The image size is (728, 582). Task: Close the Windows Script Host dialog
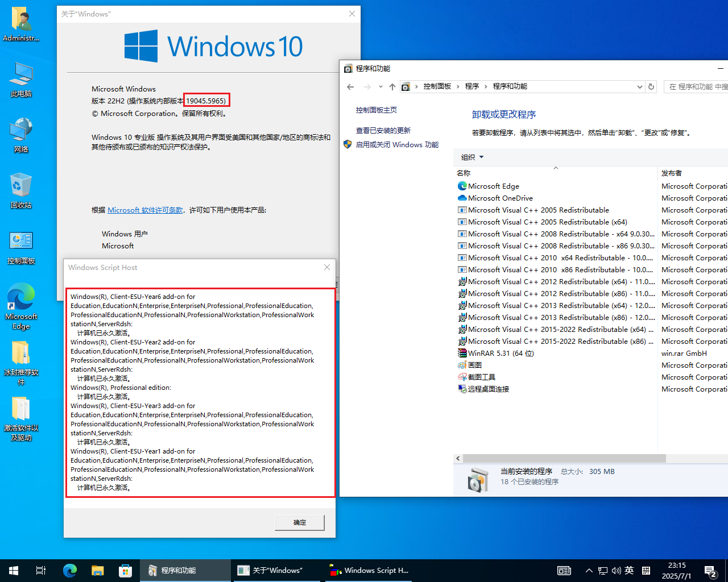click(x=327, y=267)
